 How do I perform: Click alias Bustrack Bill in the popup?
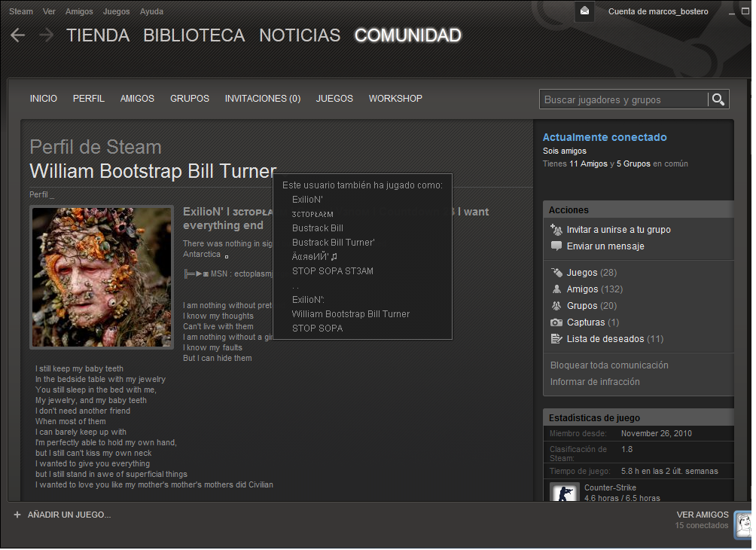click(x=317, y=228)
